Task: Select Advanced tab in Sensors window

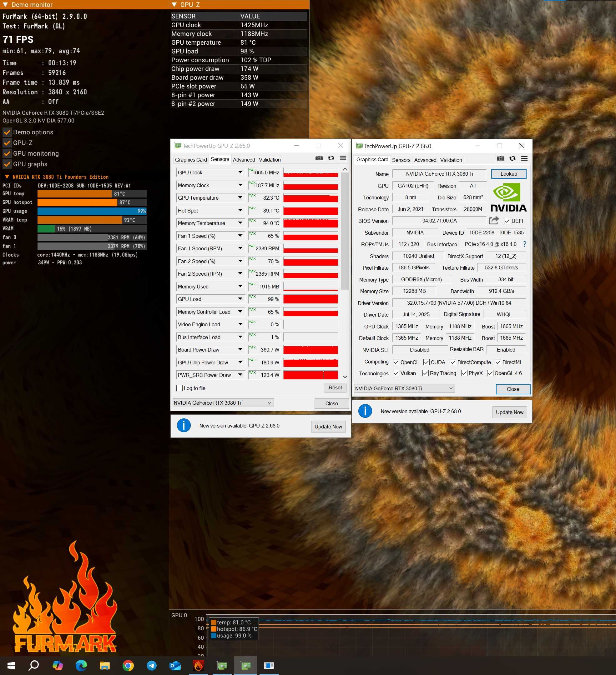Action: [244, 160]
